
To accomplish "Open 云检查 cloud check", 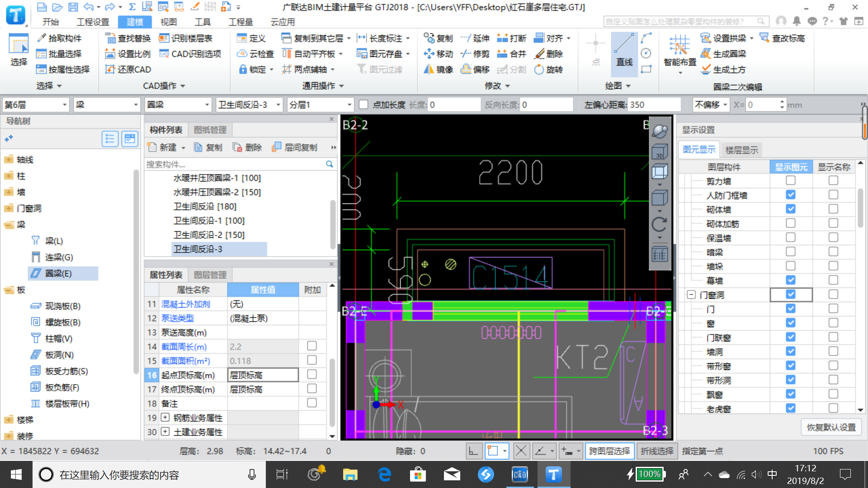I will (x=256, y=54).
